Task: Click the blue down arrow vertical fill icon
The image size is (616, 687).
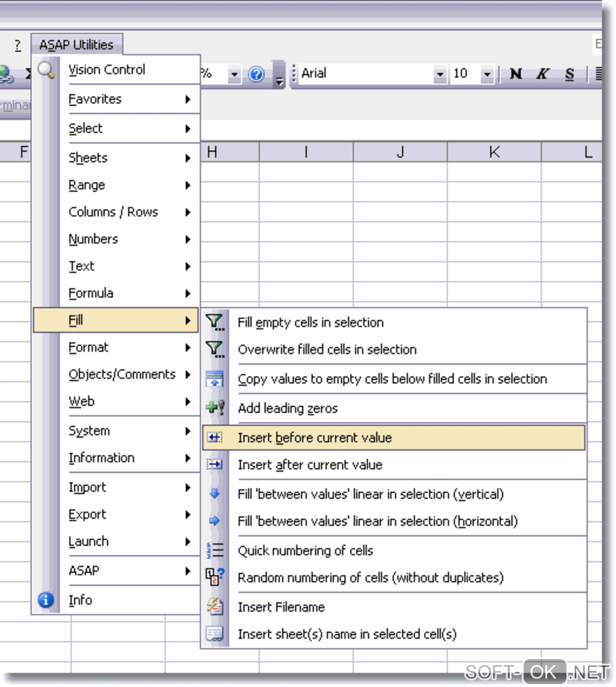Action: click(214, 494)
